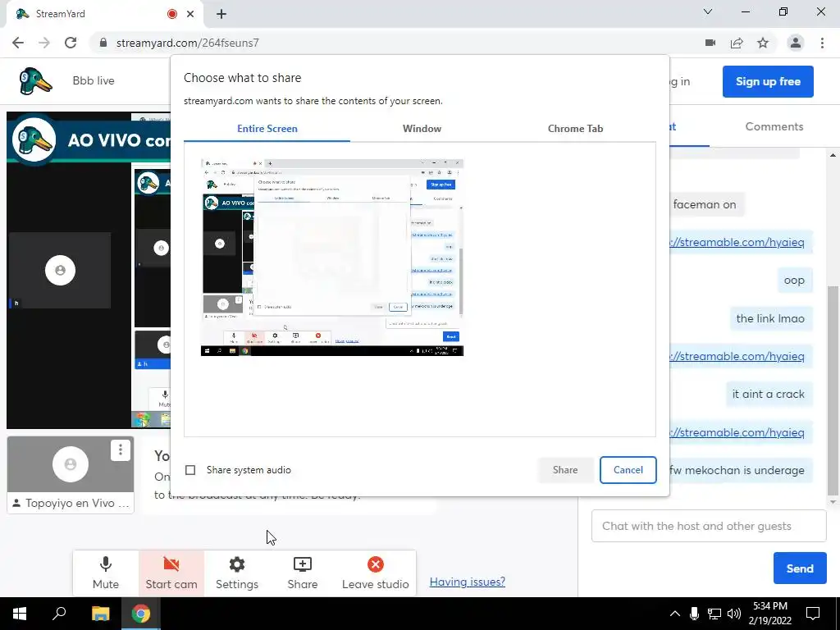Viewport: 840px width, 630px height.
Task: Click the chat panel scrollbar
Action: point(833,391)
